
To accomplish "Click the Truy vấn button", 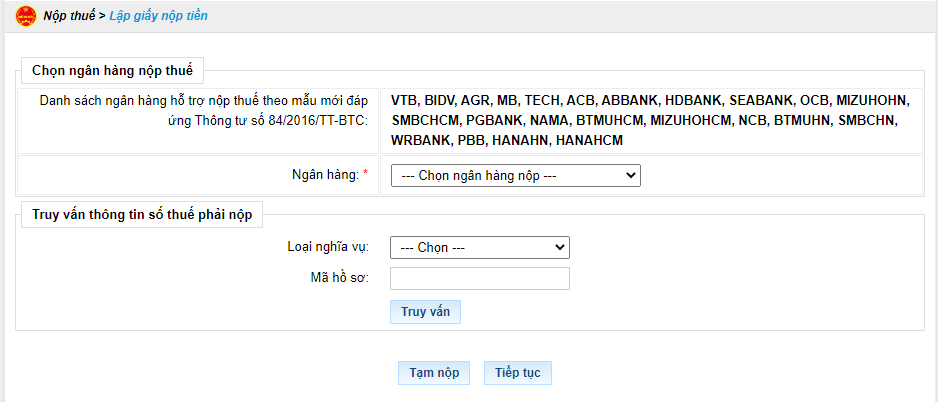I will coord(425,312).
